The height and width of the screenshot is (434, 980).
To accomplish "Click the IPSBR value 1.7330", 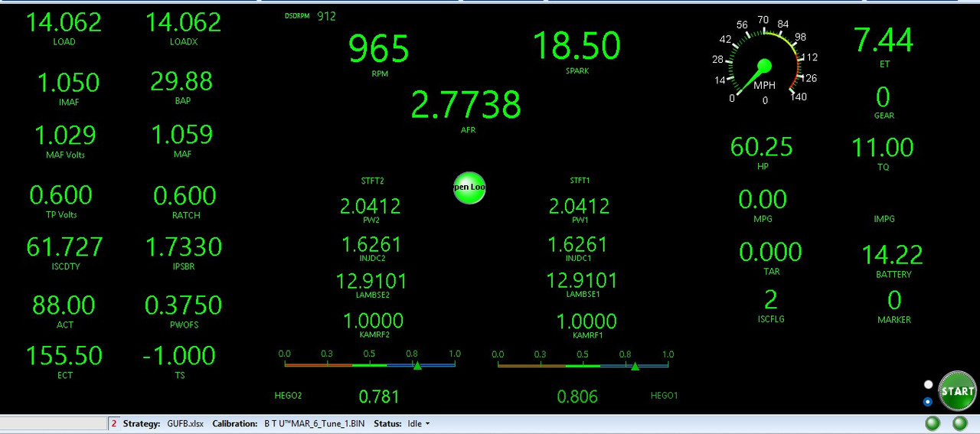I will click(184, 246).
